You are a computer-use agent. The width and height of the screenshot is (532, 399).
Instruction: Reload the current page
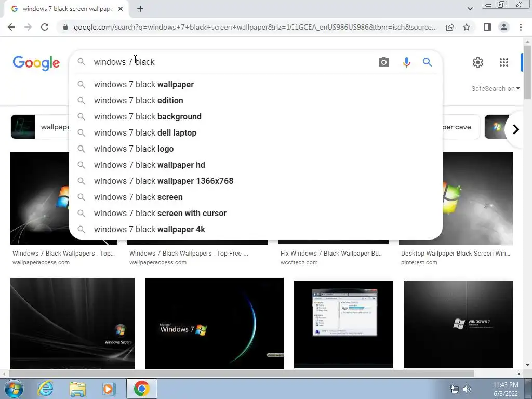point(45,27)
